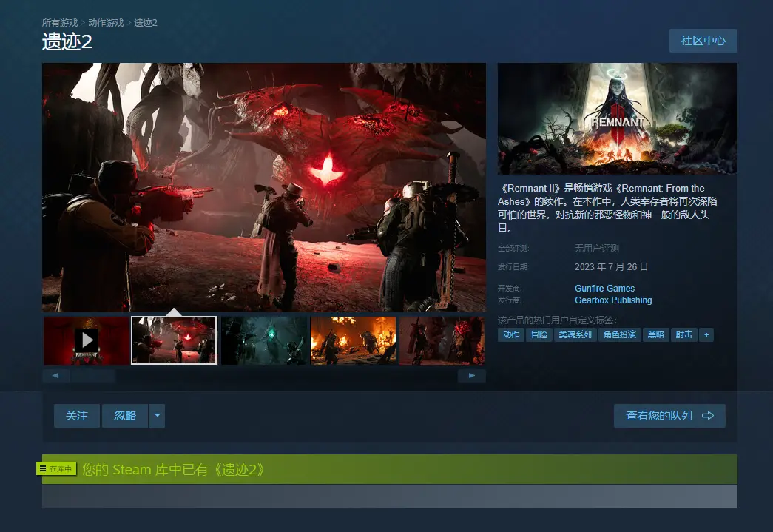
Task: Click the 类魂系列 tag
Action: (x=575, y=334)
